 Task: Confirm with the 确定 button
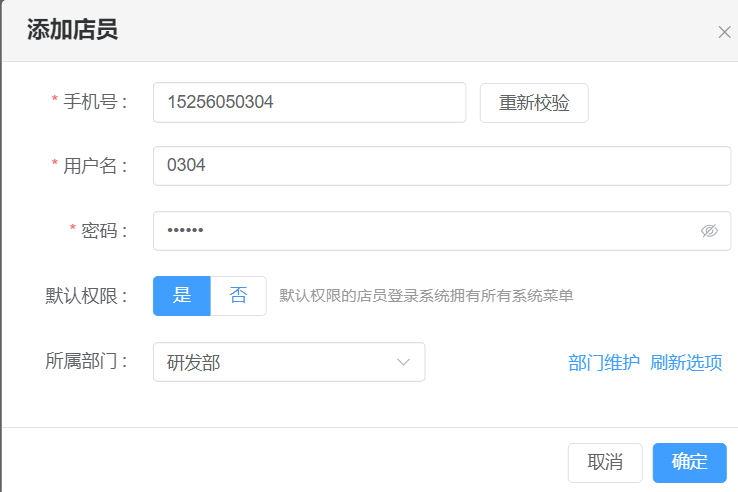690,462
